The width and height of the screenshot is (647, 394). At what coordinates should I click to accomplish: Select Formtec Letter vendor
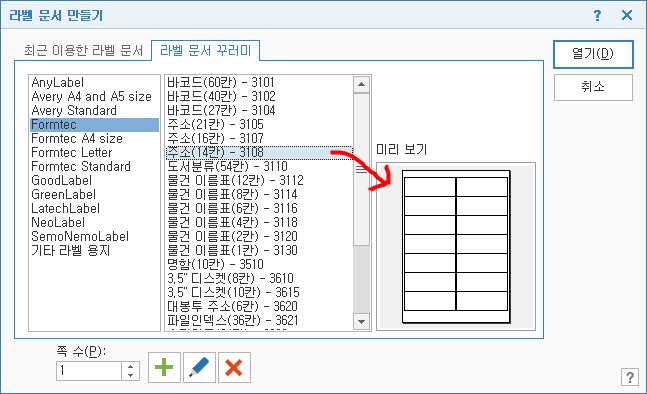coord(94,153)
